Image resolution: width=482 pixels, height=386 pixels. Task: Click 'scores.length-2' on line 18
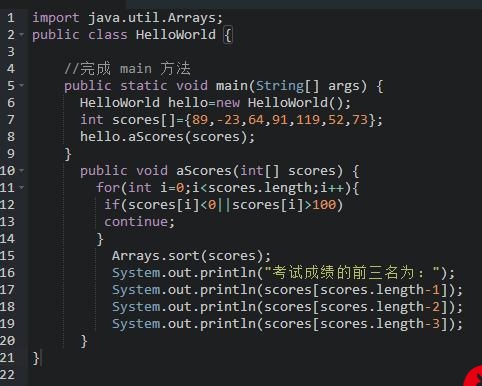pos(380,307)
